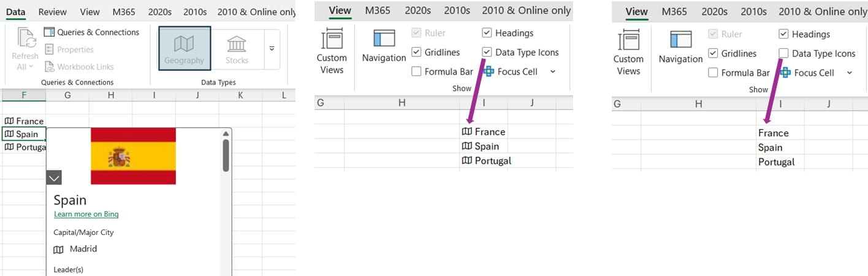
Task: Open Queries & Connections pane
Action: coord(92,32)
